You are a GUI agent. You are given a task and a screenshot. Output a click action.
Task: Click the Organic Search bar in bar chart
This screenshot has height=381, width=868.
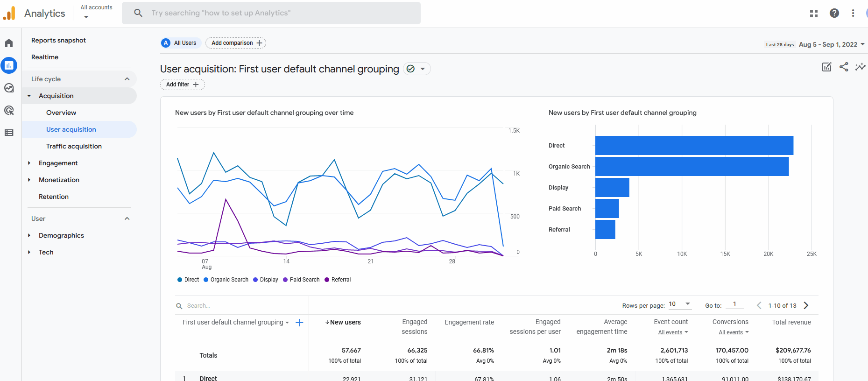click(692, 166)
